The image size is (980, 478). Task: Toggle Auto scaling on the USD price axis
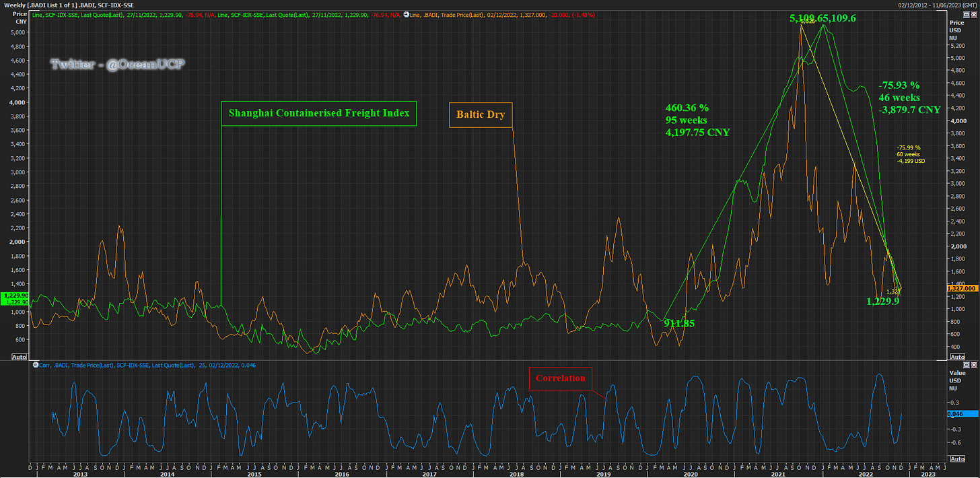[x=956, y=356]
